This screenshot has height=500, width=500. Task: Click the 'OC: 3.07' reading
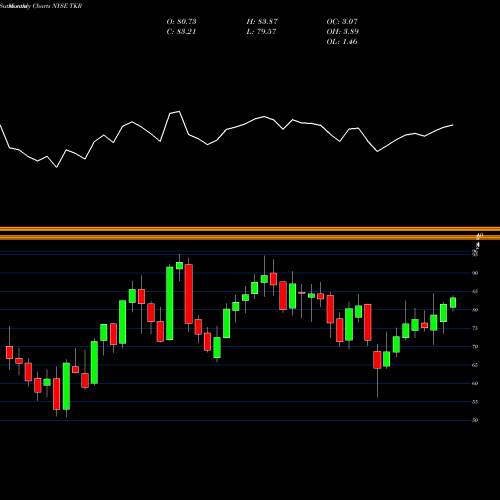point(342,22)
